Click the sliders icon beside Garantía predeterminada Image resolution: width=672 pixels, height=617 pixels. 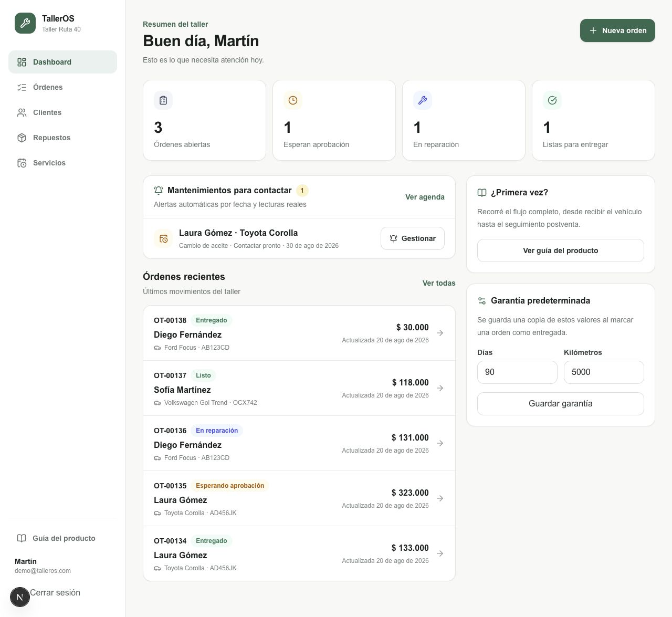(x=482, y=301)
